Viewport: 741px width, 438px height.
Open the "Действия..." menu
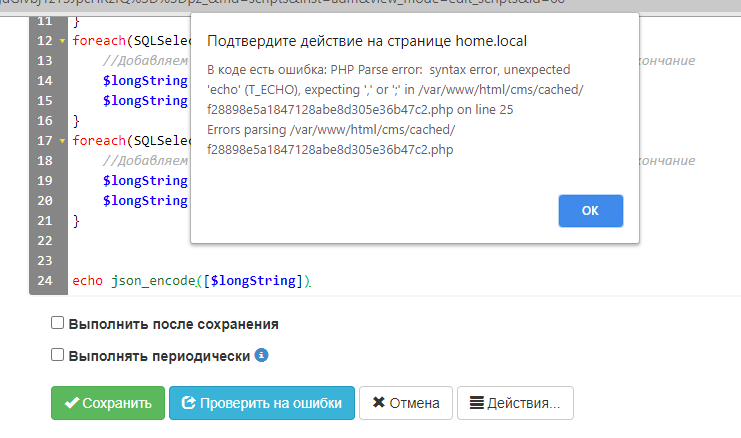515,403
